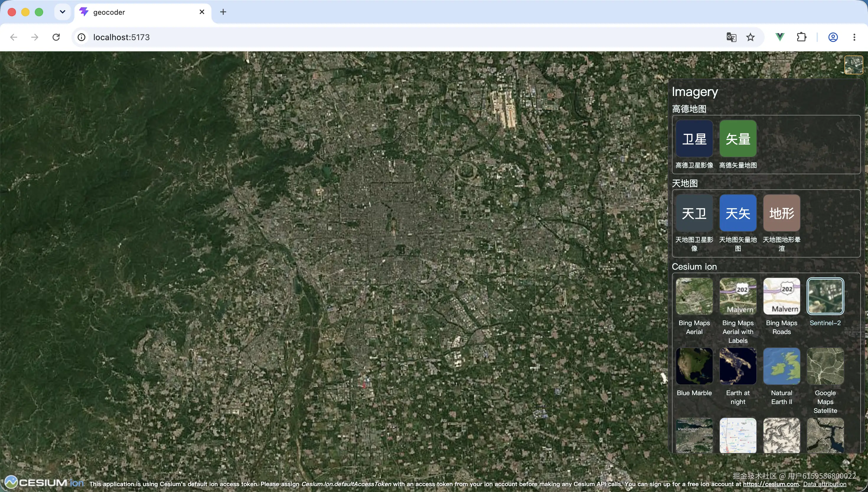Image resolution: width=868 pixels, height=492 pixels.
Task: Toggle the base layer picker button
Action: [853, 65]
